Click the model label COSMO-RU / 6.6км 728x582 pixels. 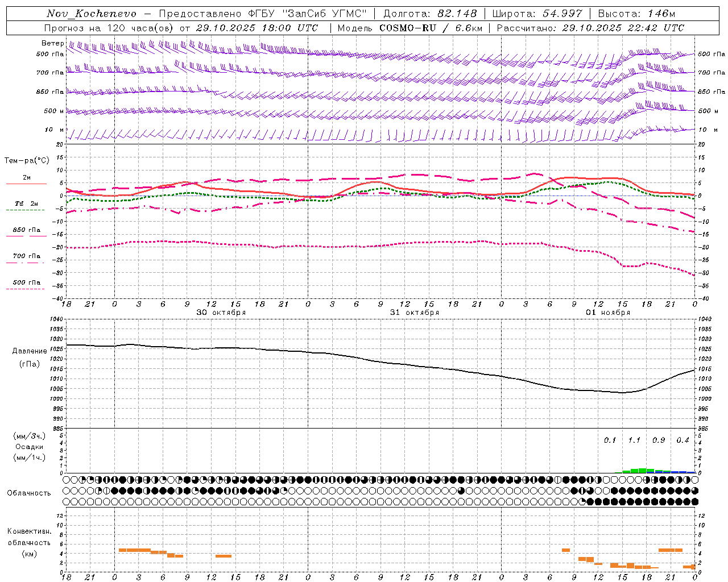pyautogui.click(x=431, y=28)
